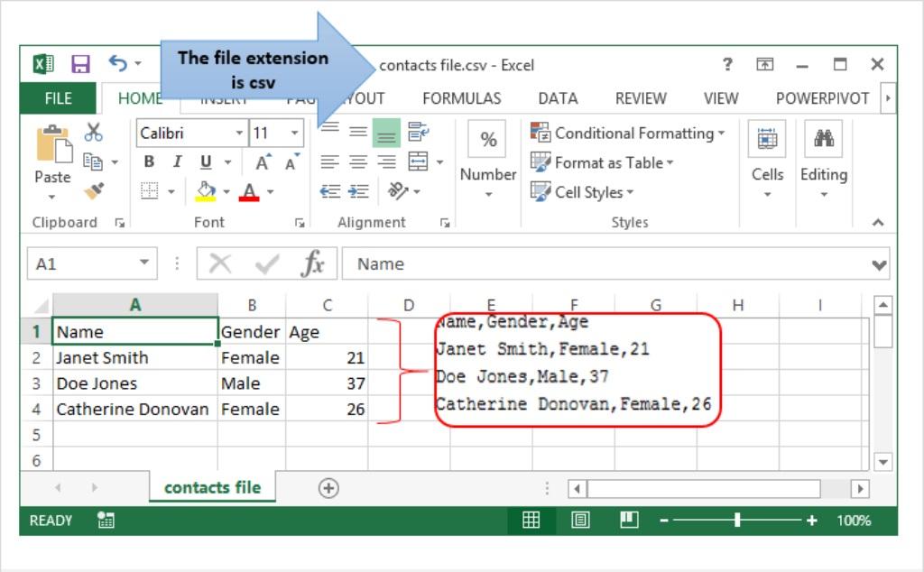Click Center horizontal alignment icon
Screen dimensions: 924x572
click(358, 161)
